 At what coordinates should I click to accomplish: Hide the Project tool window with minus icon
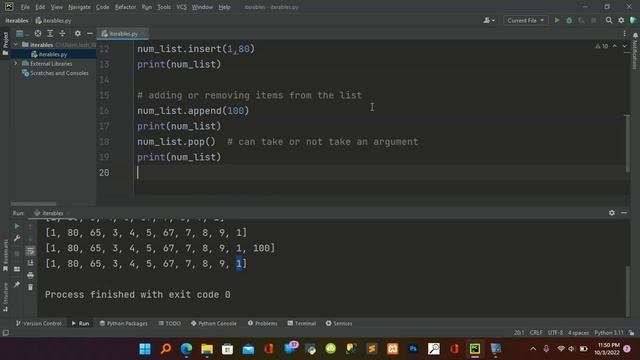[90, 33]
